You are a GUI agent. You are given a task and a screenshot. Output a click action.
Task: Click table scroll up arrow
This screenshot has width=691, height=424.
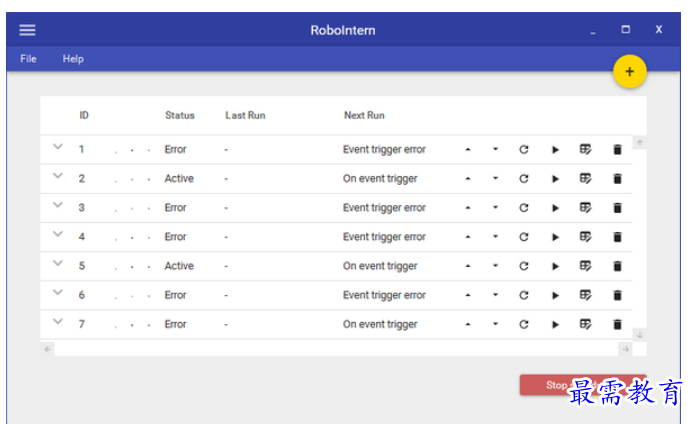click(639, 142)
